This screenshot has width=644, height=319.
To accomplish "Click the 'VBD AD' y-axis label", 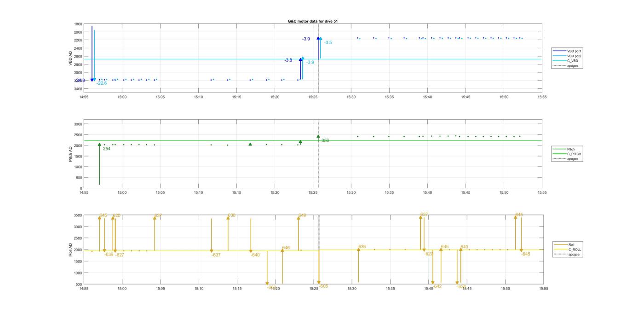I will [71, 58].
